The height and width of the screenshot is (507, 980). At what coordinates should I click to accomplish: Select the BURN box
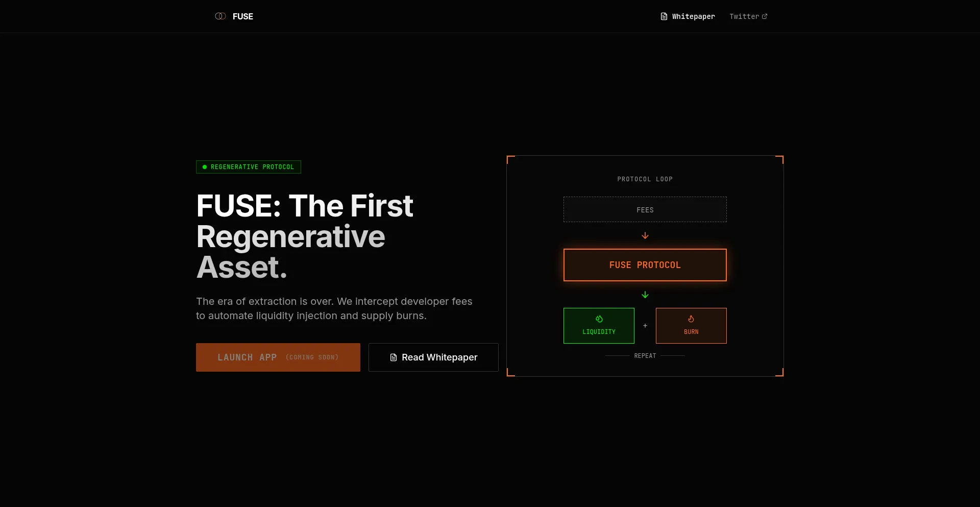[x=691, y=326]
